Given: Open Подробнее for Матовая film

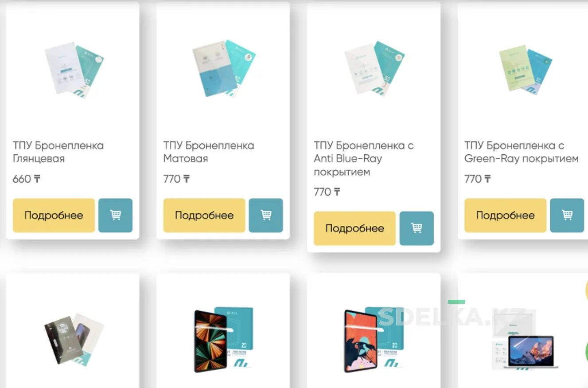Looking at the screenshot, I should (x=204, y=215).
